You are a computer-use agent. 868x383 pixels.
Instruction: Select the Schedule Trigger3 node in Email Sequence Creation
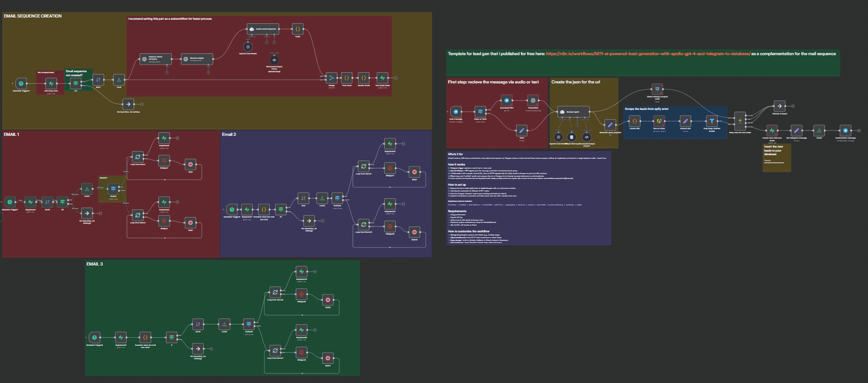pos(21,83)
